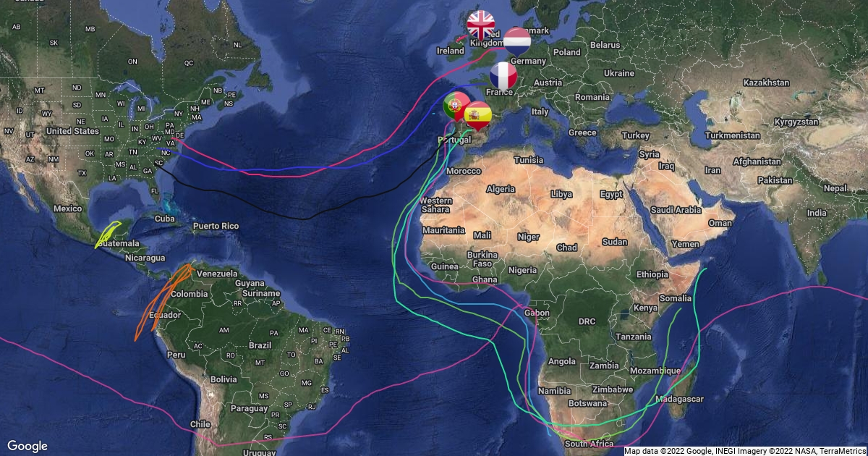868x456 pixels.
Task: Click the Portugal flag marker
Action: [456, 106]
